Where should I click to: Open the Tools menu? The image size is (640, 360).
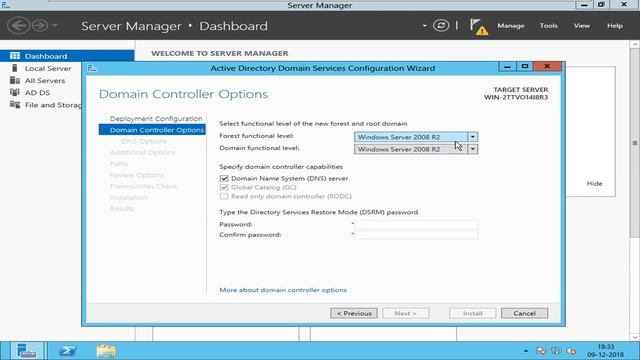tap(548, 26)
